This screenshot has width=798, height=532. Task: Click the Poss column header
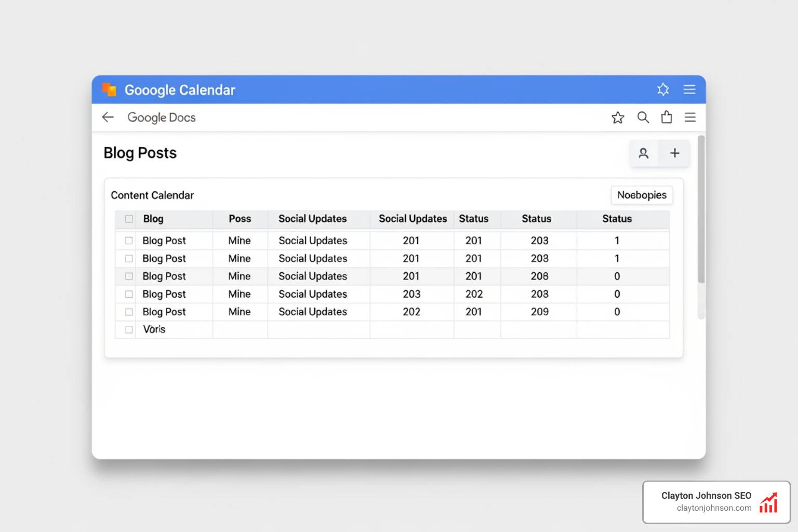click(x=240, y=219)
